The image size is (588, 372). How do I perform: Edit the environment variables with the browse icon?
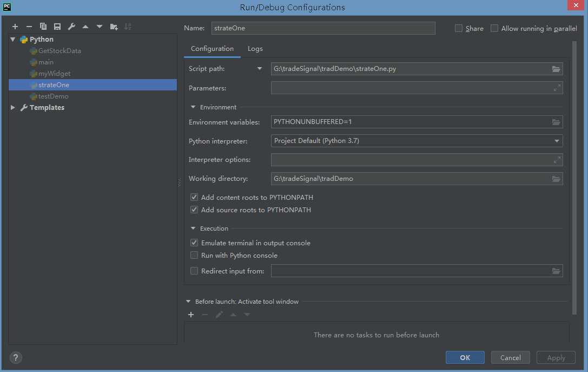[x=556, y=122]
